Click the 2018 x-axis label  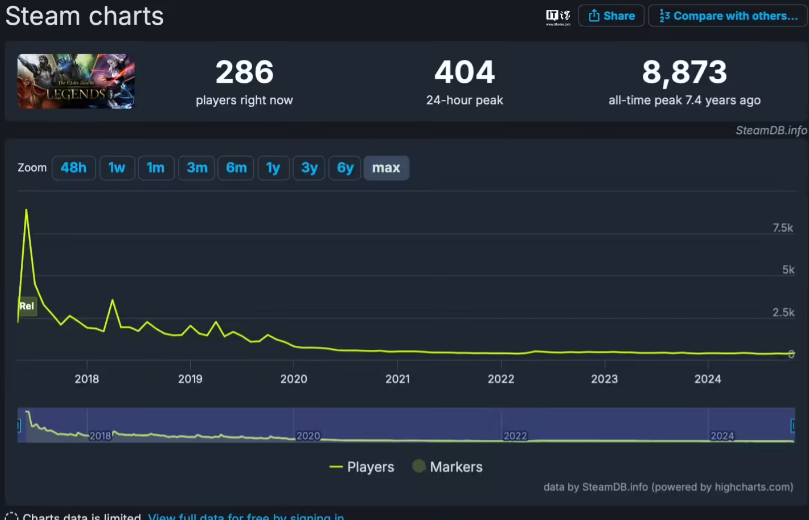point(87,379)
